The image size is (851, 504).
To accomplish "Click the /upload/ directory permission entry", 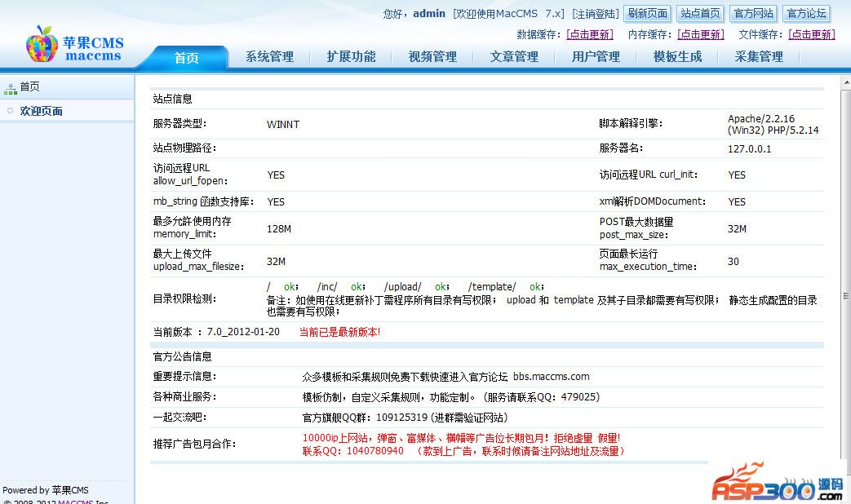I will (402, 286).
